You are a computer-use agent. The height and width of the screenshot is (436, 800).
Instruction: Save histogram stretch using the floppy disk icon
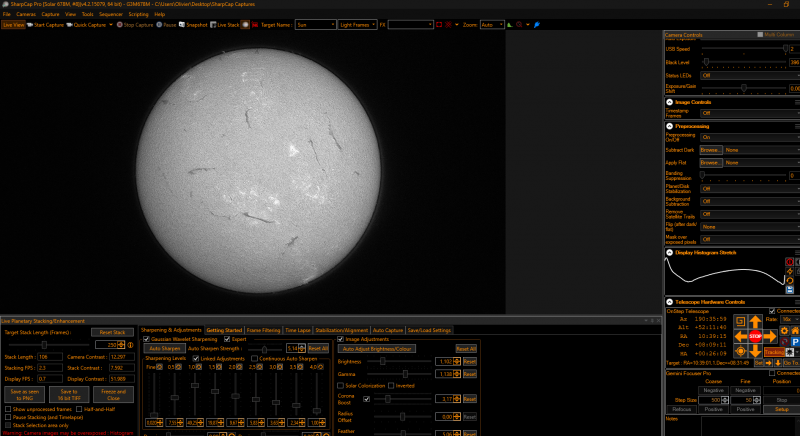pos(789,290)
